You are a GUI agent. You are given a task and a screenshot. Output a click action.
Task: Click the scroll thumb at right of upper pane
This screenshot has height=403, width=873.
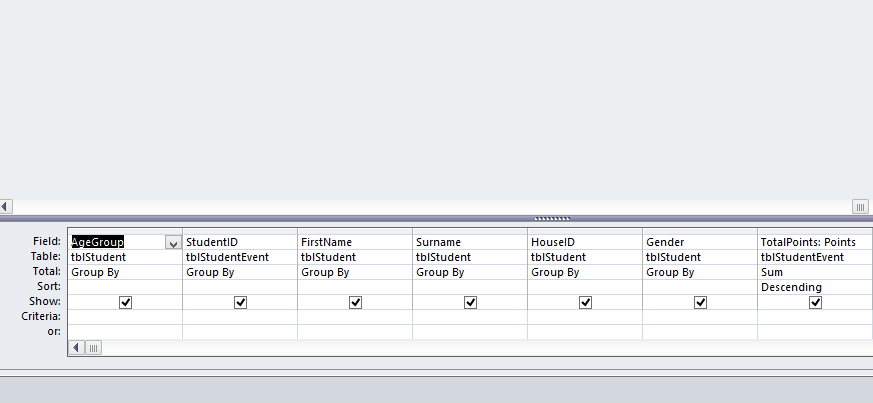860,207
